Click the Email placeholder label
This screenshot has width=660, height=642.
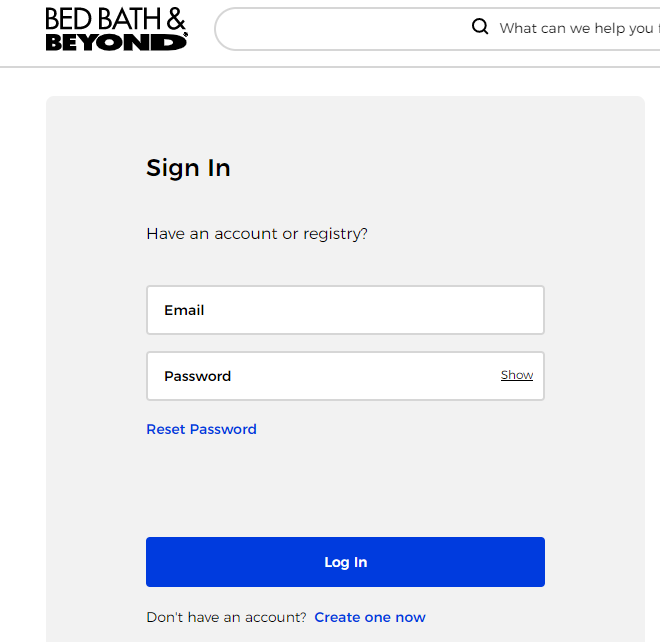184,310
